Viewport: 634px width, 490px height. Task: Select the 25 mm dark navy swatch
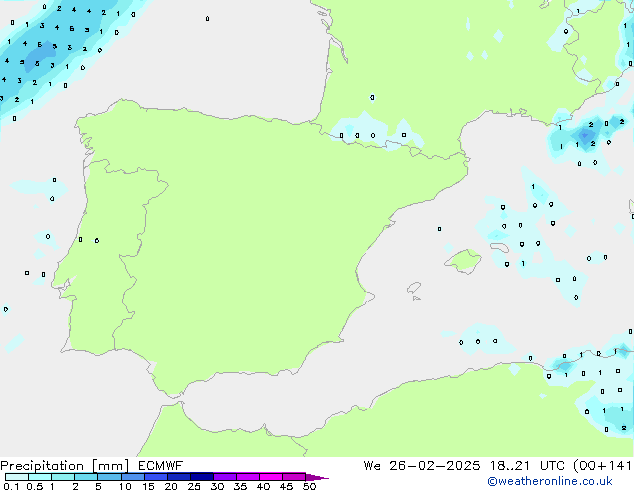click(201, 477)
